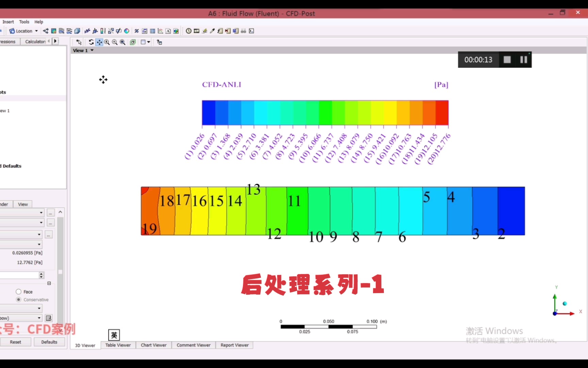
Task: Open the first details dropdown
Action: tap(22, 213)
